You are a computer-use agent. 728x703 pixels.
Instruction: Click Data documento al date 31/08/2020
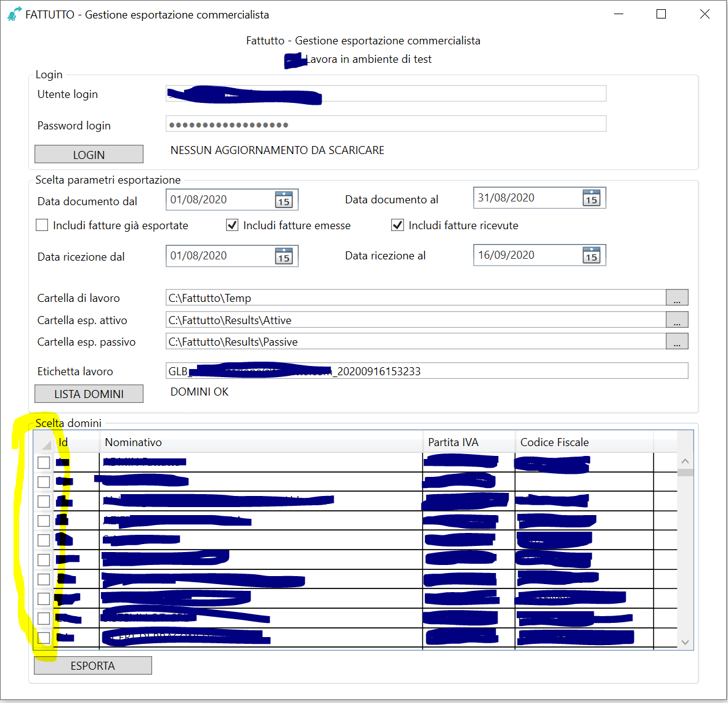pos(506,198)
